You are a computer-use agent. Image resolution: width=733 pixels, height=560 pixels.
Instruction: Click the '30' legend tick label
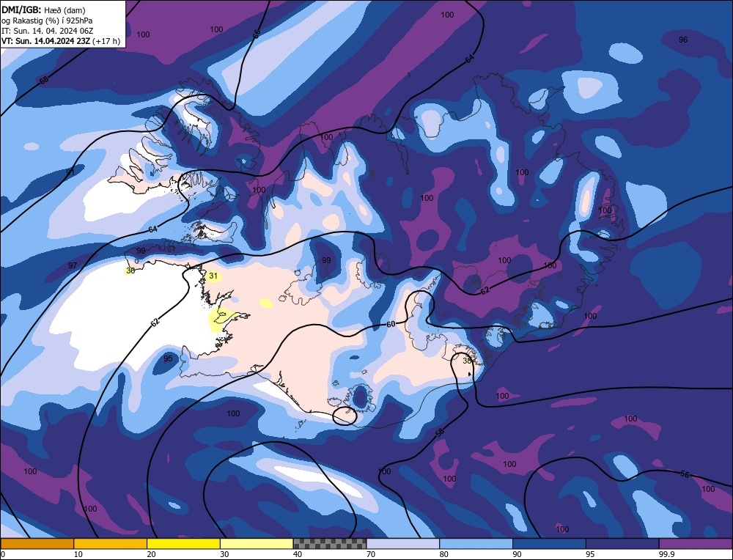pyautogui.click(x=224, y=554)
